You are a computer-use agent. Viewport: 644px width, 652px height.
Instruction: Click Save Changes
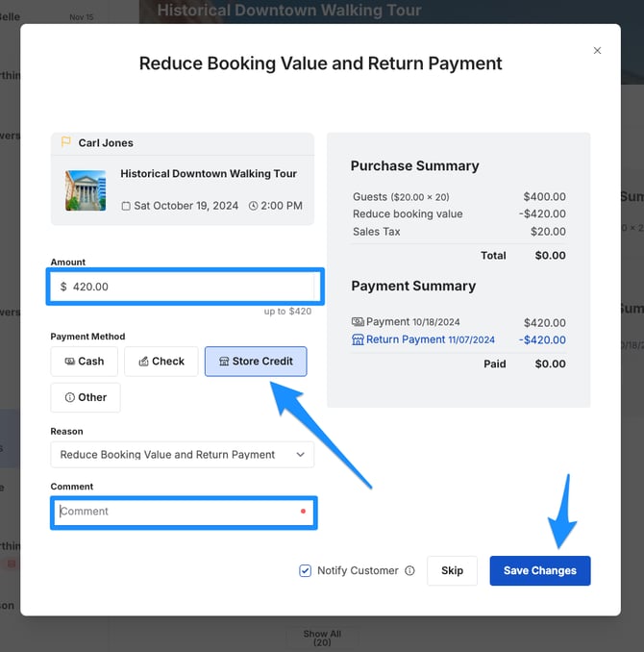[x=539, y=570]
